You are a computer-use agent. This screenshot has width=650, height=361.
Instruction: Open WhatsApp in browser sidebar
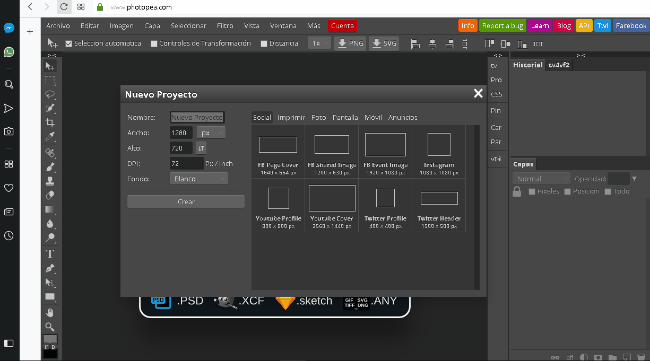9,52
